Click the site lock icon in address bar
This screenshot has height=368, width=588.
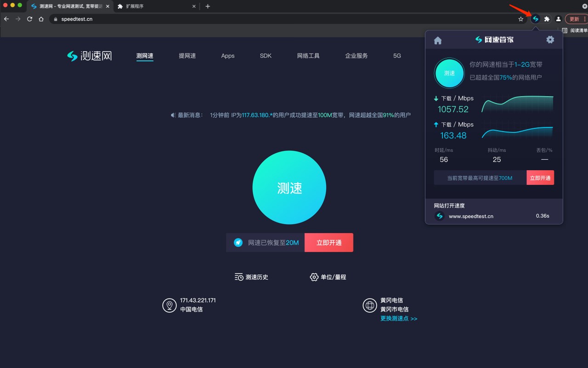pyautogui.click(x=55, y=19)
